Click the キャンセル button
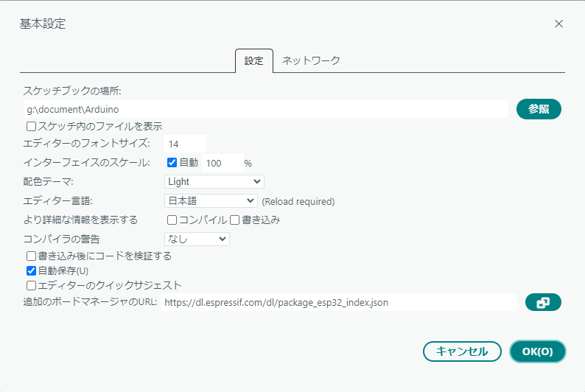Screen dimensions: 585x392 [462, 351]
